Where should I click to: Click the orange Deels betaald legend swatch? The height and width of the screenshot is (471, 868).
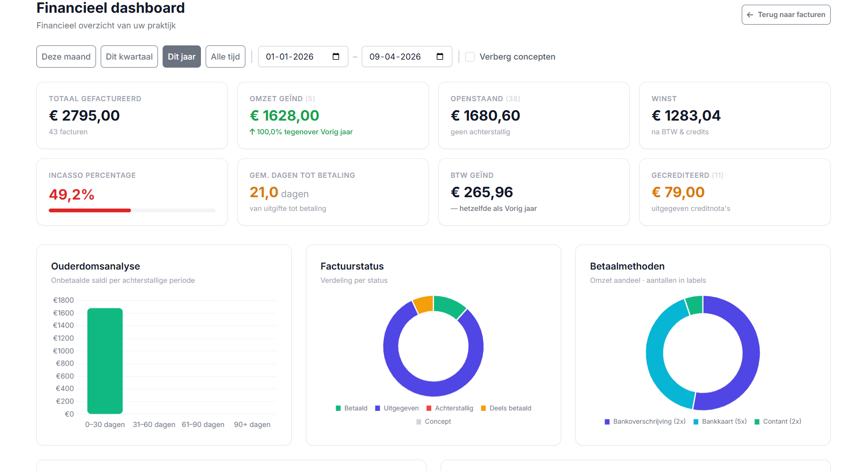coord(483,408)
